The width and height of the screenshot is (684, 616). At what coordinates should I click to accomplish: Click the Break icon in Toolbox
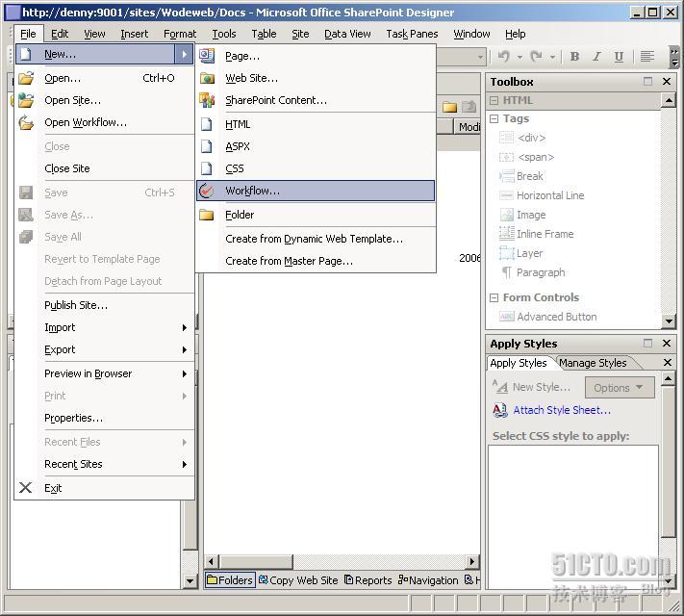click(x=506, y=176)
